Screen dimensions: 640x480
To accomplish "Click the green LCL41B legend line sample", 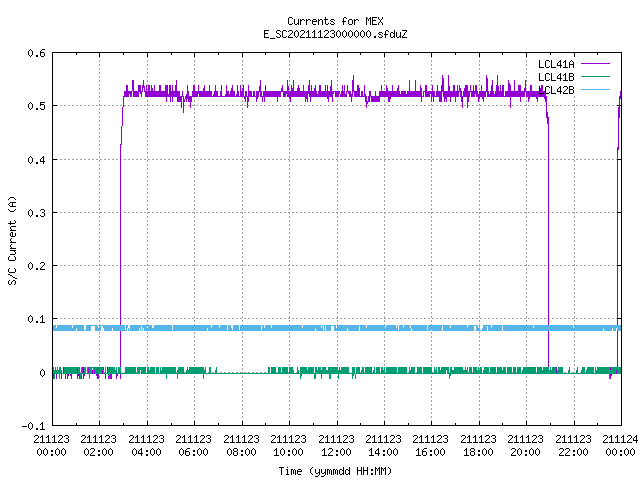I will [x=595, y=77].
